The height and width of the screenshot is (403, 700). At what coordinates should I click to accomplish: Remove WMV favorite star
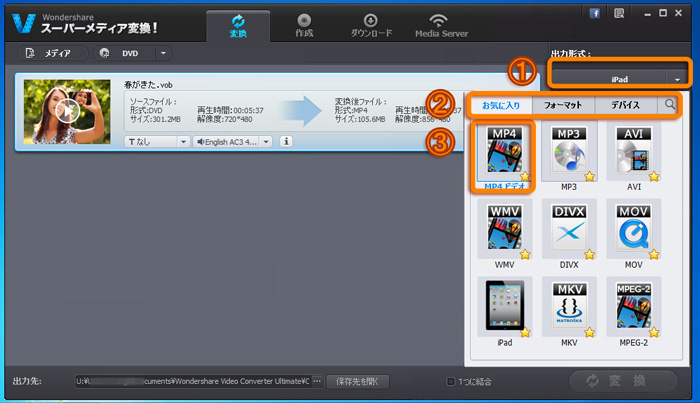525,254
